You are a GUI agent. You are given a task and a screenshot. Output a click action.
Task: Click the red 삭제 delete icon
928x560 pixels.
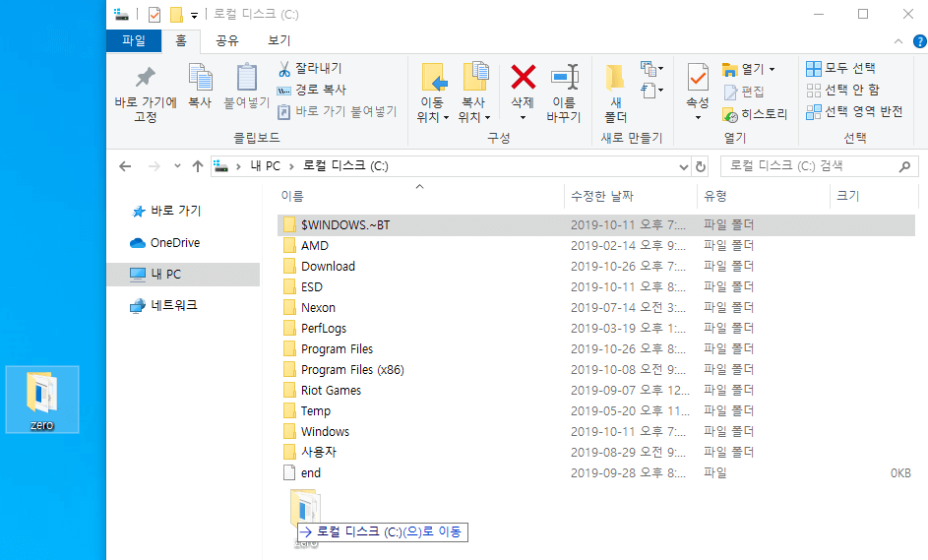tap(524, 77)
